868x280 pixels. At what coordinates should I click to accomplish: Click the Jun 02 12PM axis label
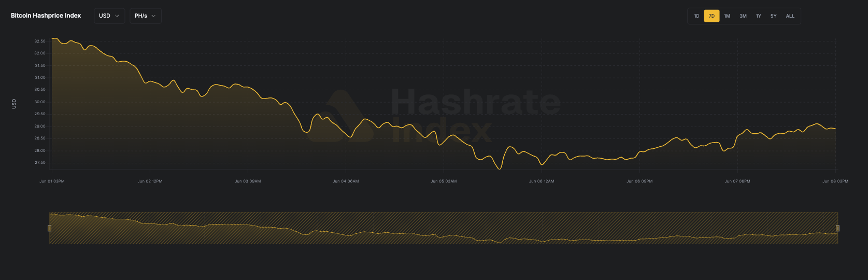click(150, 181)
